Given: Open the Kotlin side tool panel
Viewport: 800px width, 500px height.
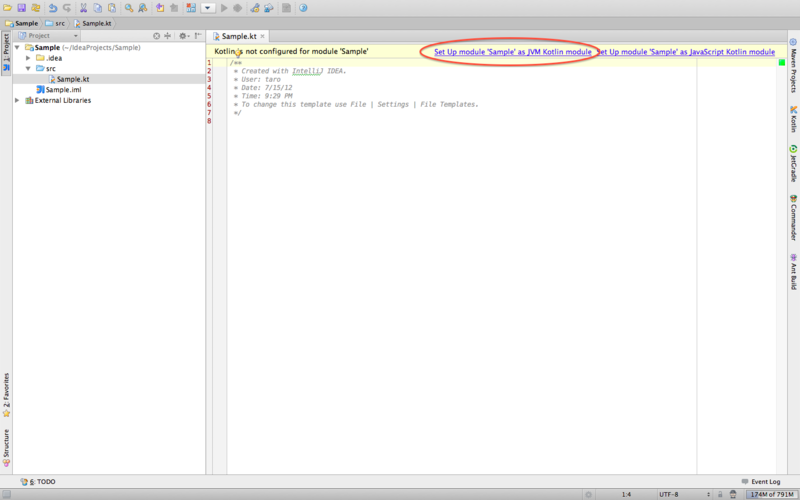Looking at the screenshot, I should [793, 119].
